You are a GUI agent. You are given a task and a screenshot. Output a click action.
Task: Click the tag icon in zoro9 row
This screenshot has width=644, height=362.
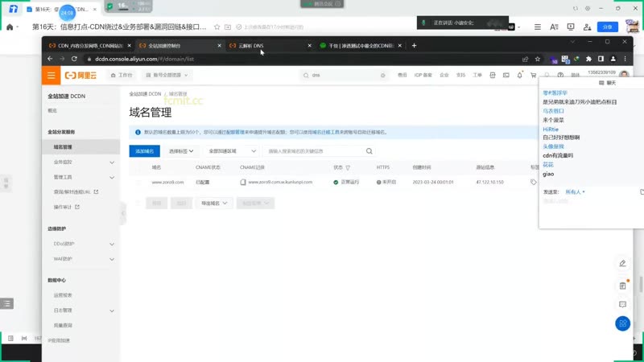[x=533, y=182]
